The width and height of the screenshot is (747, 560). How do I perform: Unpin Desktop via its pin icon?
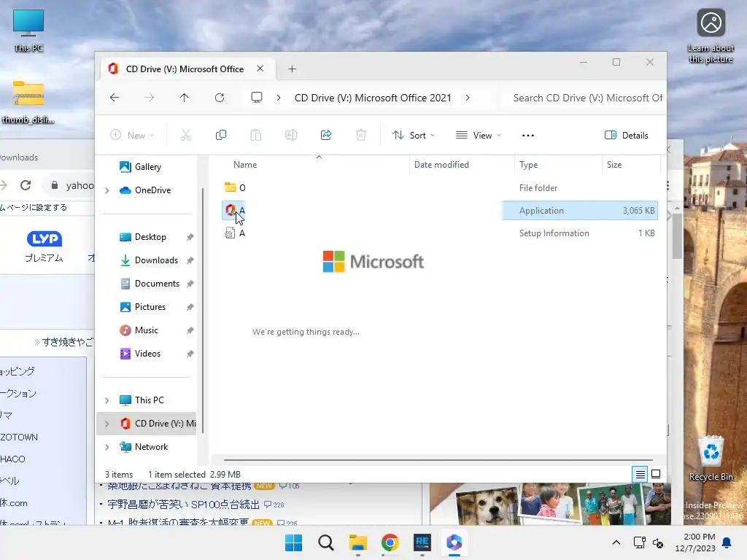point(190,237)
